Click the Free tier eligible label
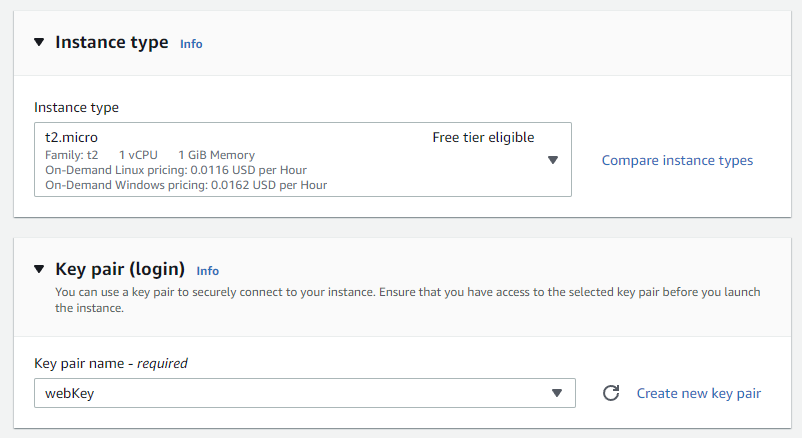 483,137
